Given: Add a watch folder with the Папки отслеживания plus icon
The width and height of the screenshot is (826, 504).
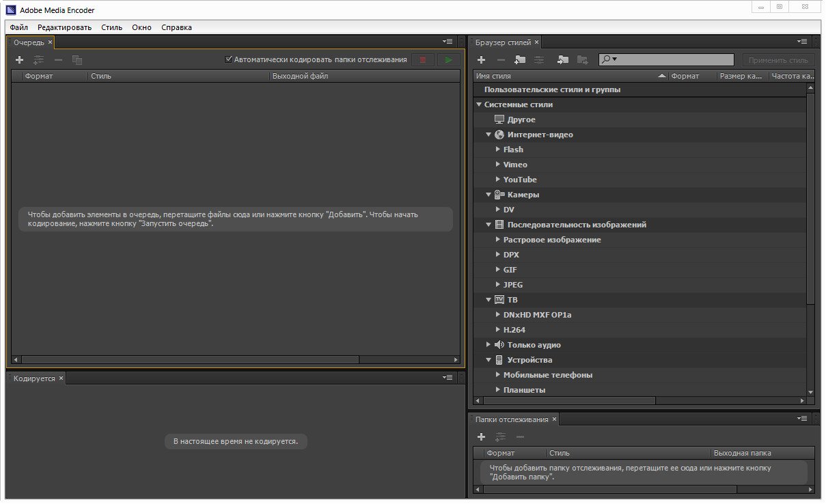Looking at the screenshot, I should point(481,436).
